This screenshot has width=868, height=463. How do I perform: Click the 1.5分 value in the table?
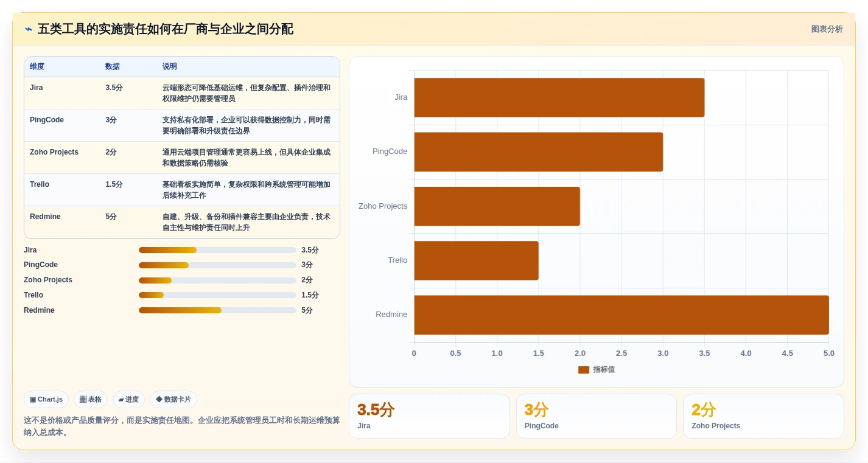pos(114,184)
